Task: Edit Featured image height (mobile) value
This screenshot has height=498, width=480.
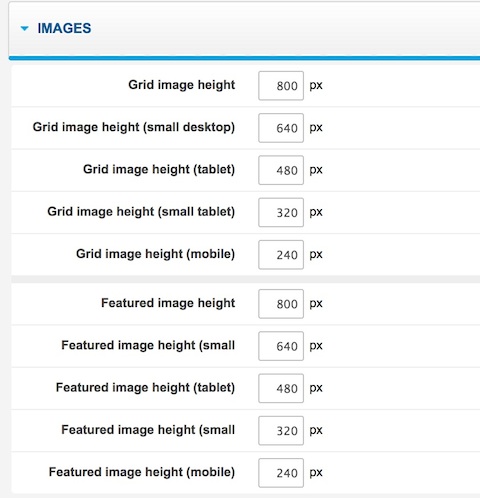Action: click(281, 473)
